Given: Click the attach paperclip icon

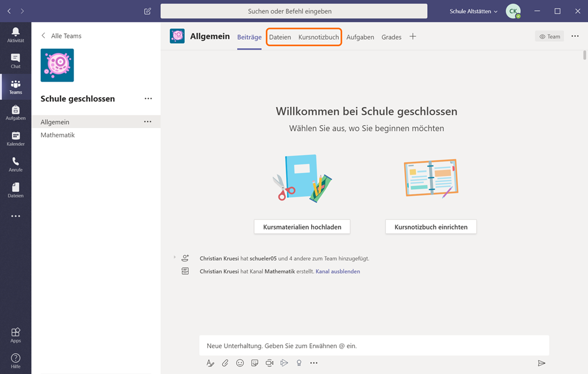Looking at the screenshot, I should tap(225, 363).
